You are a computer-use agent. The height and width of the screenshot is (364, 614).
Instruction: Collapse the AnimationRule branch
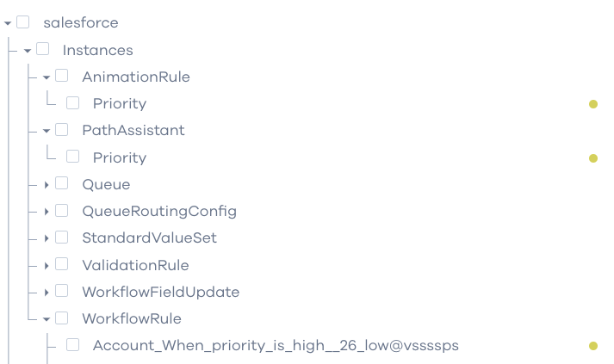tap(47, 77)
